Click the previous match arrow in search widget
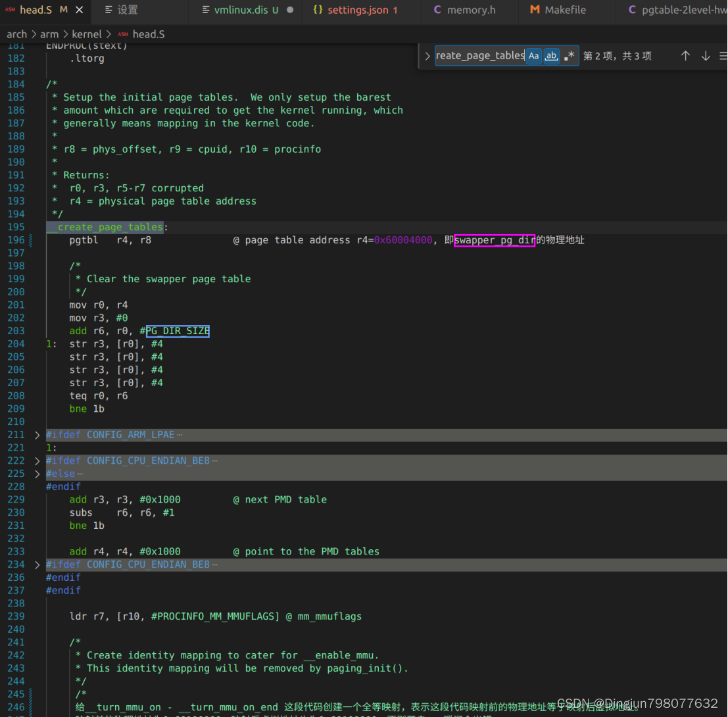This screenshot has height=717, width=728. click(685, 55)
